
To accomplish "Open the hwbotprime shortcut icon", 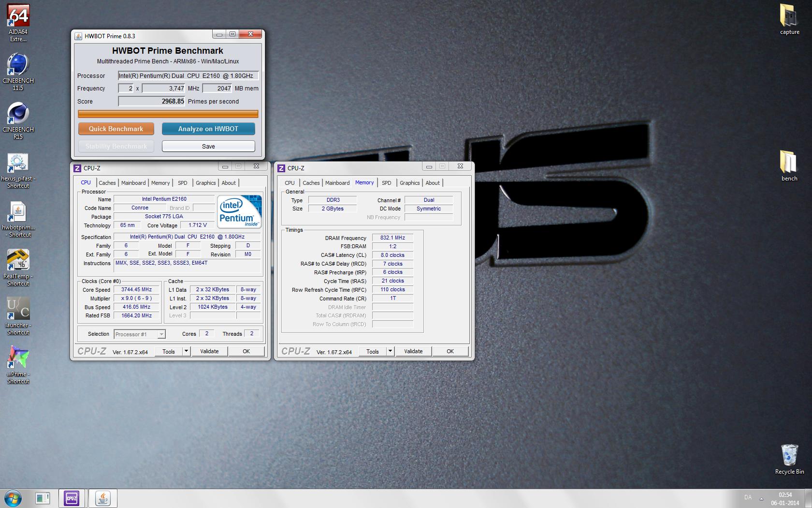I will click(18, 219).
